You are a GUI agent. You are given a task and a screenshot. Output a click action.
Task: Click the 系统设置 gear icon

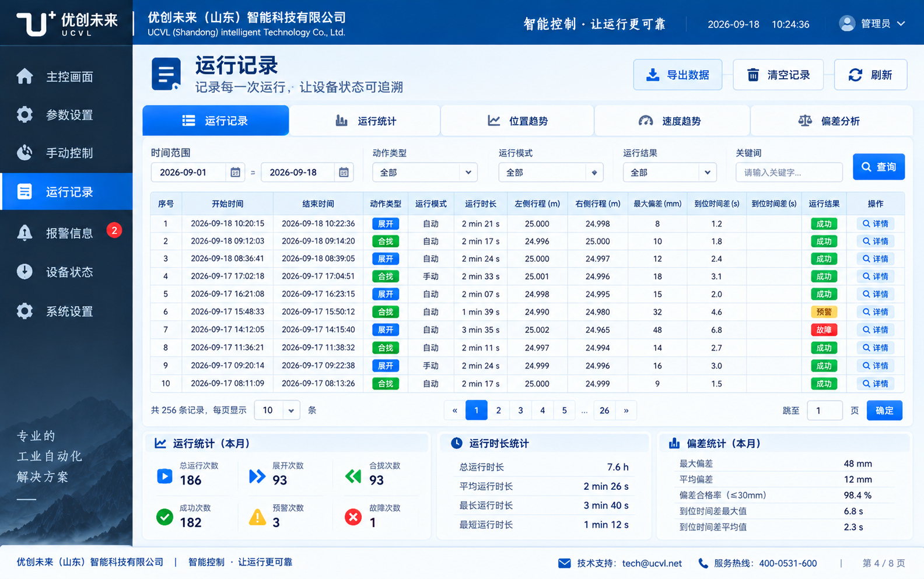click(24, 311)
